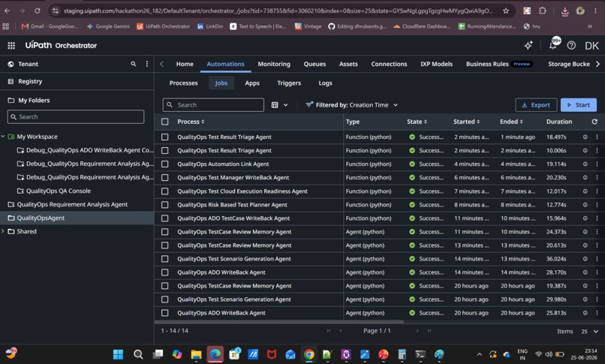The image size is (605, 364).
Task: Focus the jobs Search field
Action: pos(213,105)
